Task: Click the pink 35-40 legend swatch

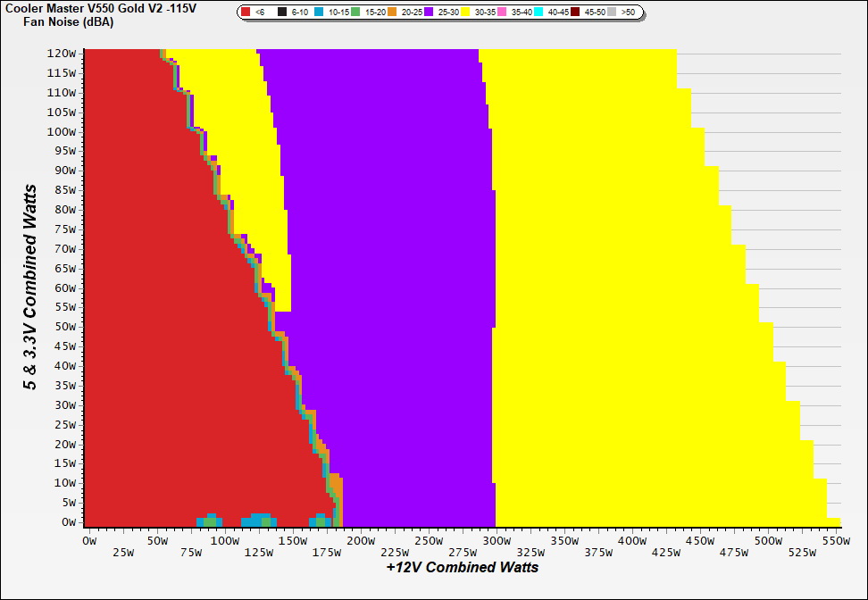Action: click(x=504, y=12)
